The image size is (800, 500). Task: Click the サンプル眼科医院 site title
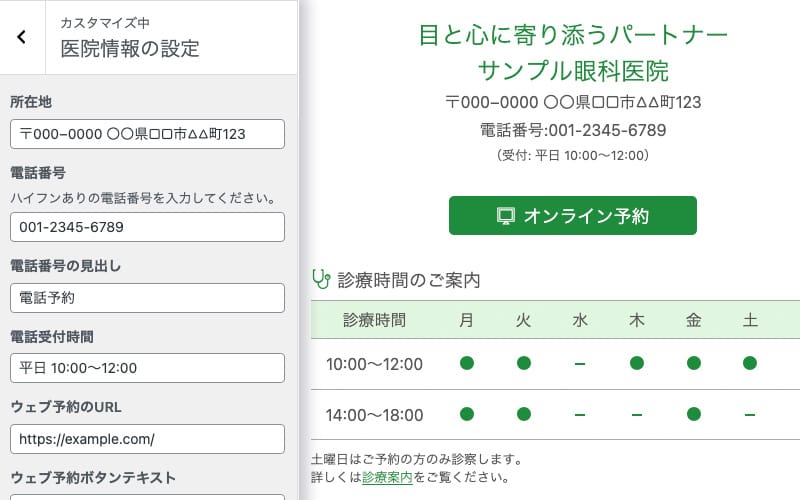[x=573, y=71]
